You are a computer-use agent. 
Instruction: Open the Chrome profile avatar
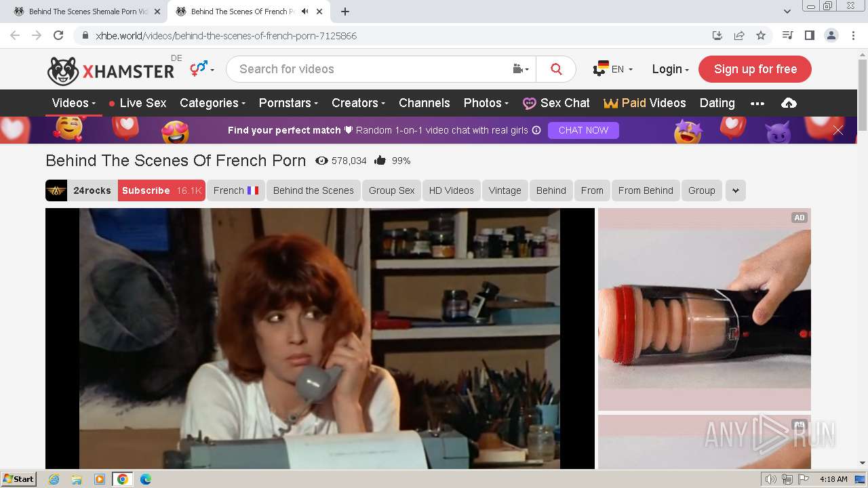click(831, 35)
